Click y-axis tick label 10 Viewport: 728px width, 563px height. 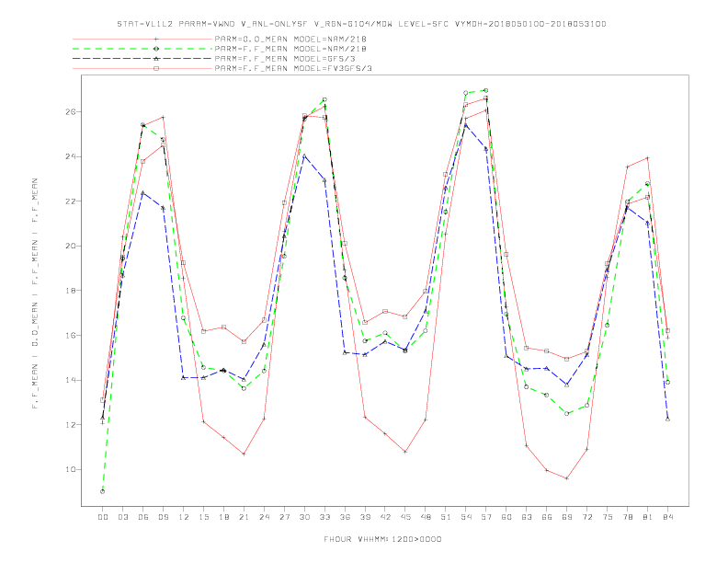pos(71,469)
